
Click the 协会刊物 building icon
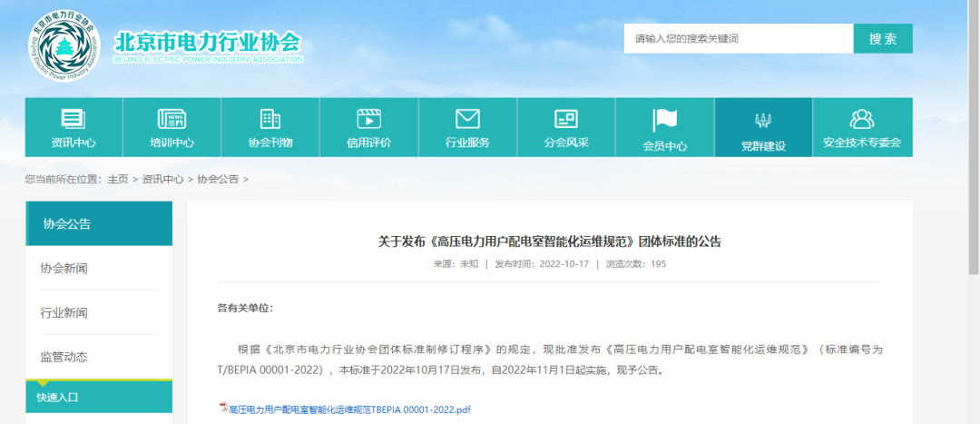click(270, 119)
